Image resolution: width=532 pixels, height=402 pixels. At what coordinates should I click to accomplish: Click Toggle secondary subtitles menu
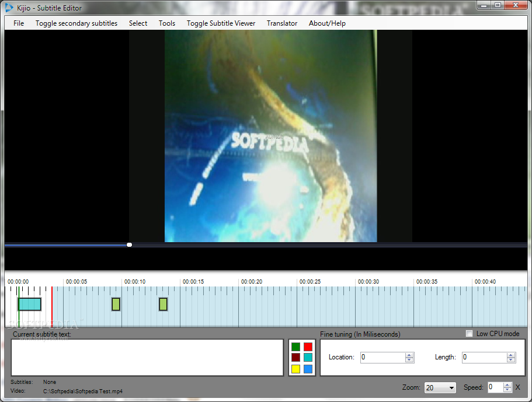(x=77, y=23)
